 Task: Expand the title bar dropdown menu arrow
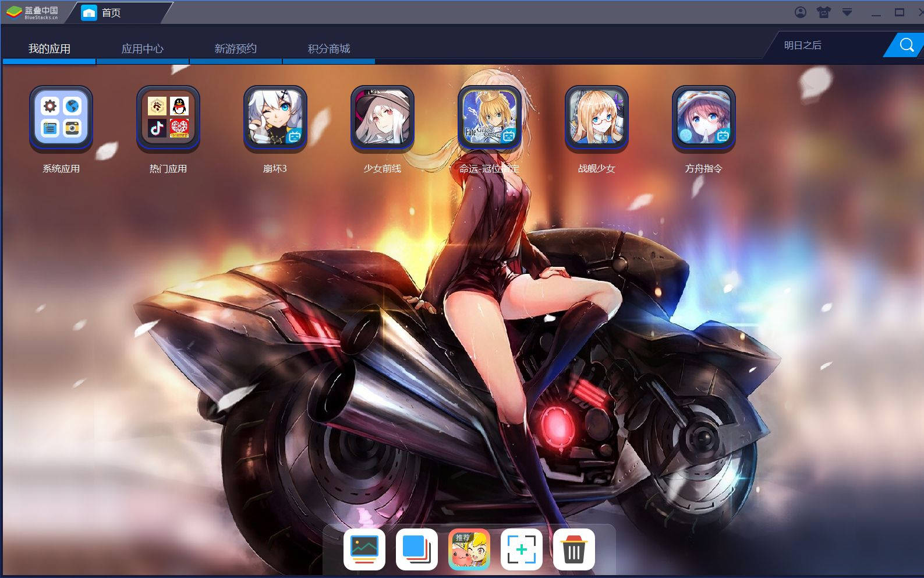[x=847, y=12]
